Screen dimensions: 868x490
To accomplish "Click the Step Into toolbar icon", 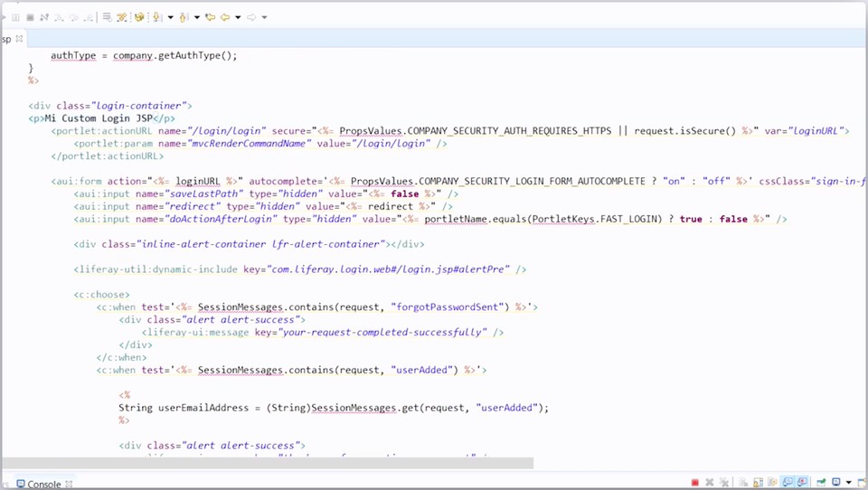I will coord(60,18).
